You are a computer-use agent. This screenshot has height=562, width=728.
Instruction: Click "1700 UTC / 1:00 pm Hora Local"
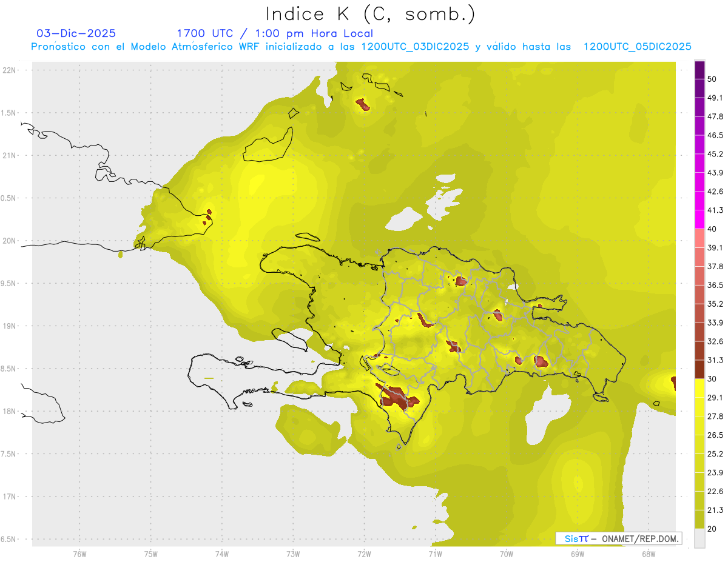275,33
